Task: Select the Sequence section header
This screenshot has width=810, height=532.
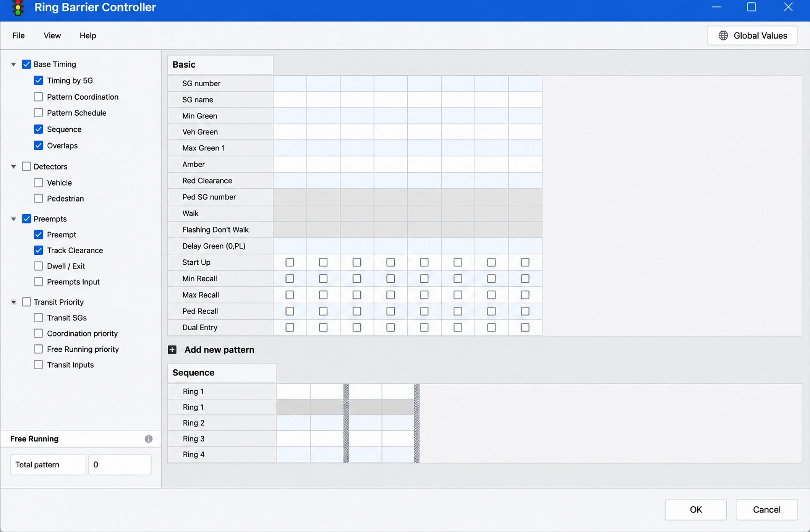Action: (x=222, y=373)
